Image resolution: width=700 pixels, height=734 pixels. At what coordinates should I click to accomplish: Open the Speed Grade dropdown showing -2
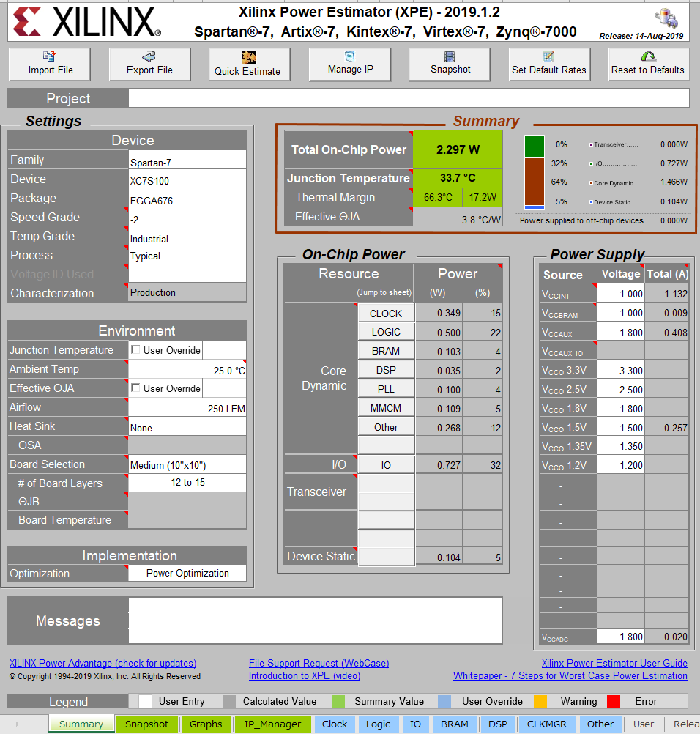pos(187,218)
